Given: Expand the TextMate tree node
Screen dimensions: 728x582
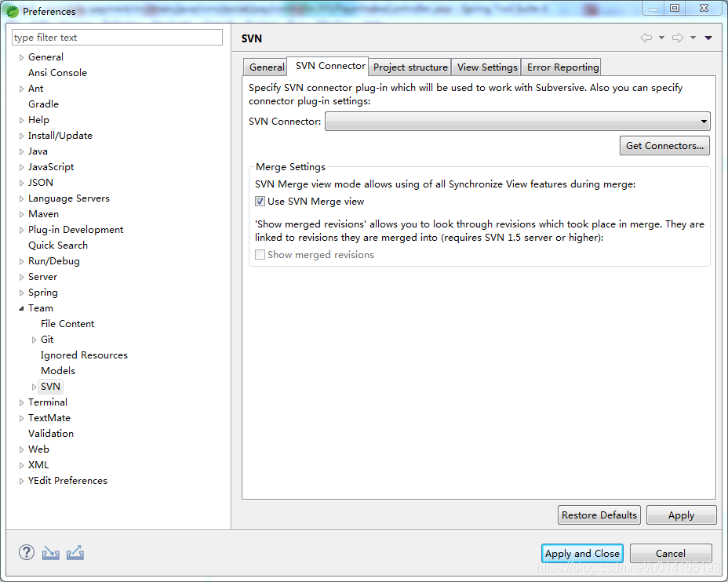Looking at the screenshot, I should [x=21, y=418].
